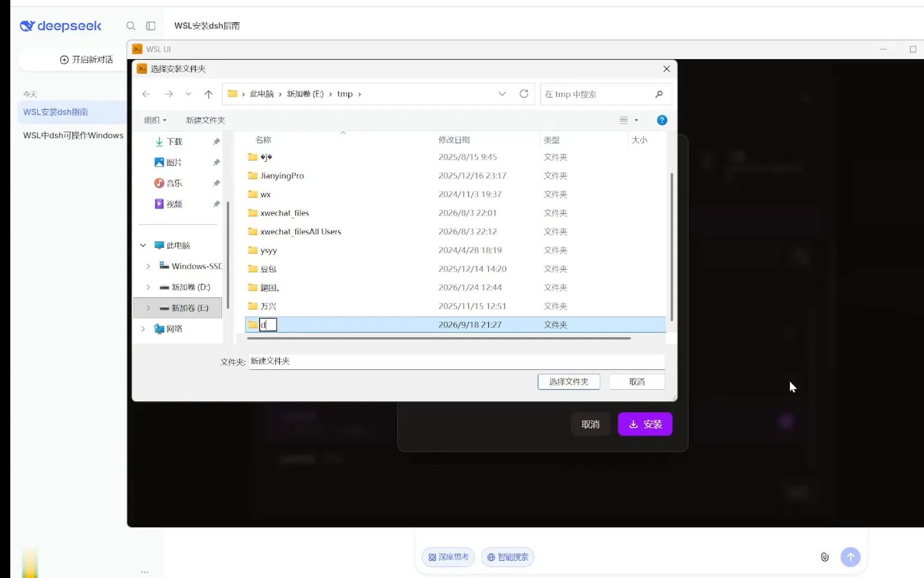Open the WSL安装dsh指南 chat in sidebar
The image size is (924, 578).
72,112
